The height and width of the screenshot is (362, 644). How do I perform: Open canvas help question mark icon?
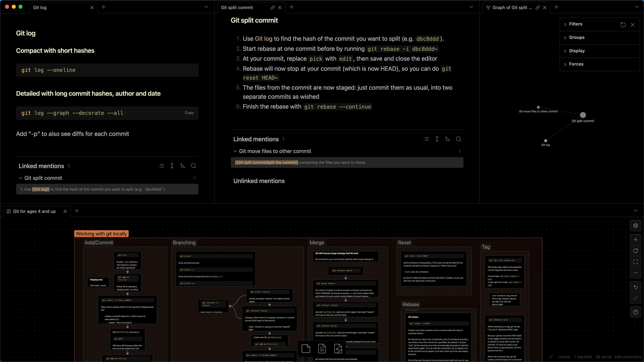coord(635,312)
